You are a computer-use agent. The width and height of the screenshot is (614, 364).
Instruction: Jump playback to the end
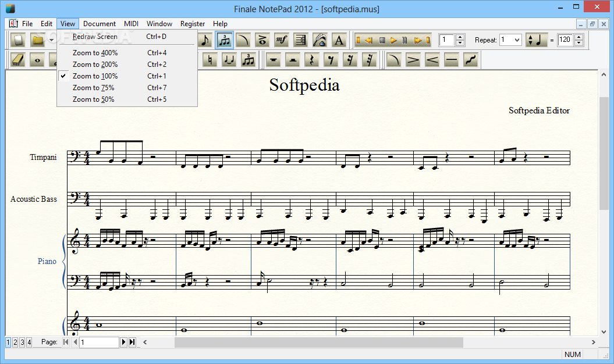pos(428,40)
